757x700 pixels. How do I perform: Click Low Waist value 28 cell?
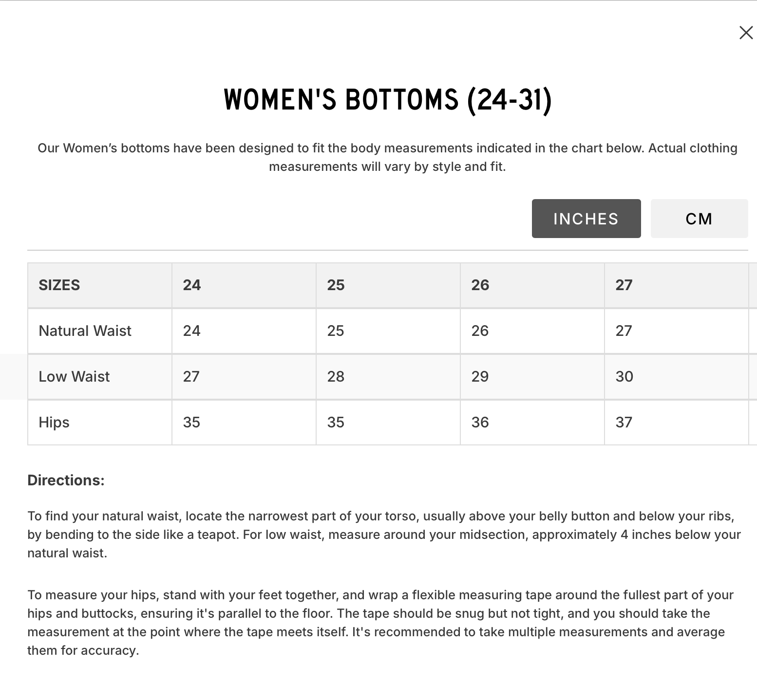pyautogui.click(x=388, y=377)
